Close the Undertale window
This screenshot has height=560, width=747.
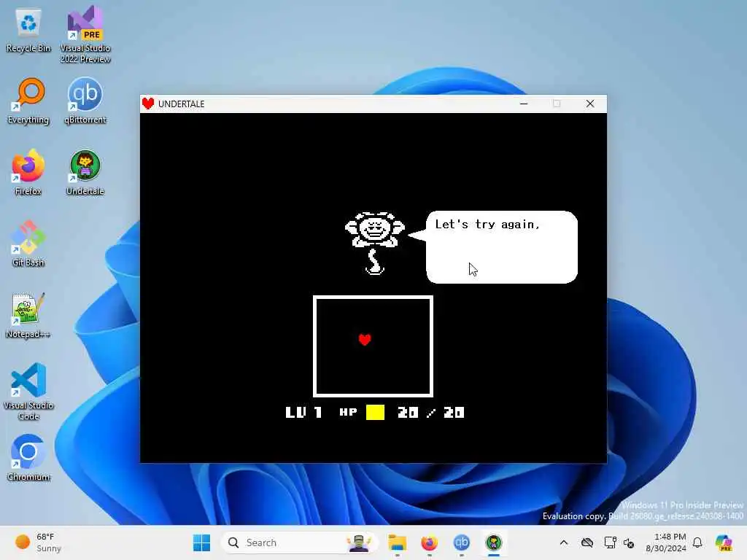590,104
